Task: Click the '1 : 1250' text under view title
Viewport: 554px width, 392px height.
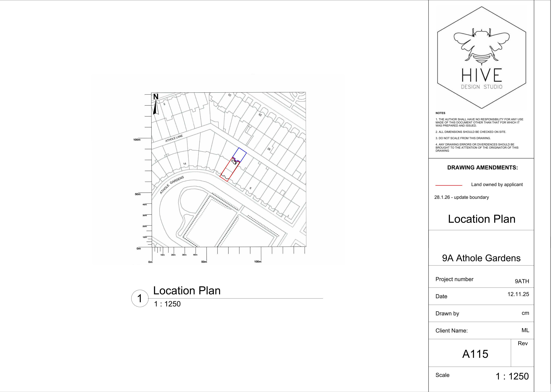Action: tap(167, 304)
